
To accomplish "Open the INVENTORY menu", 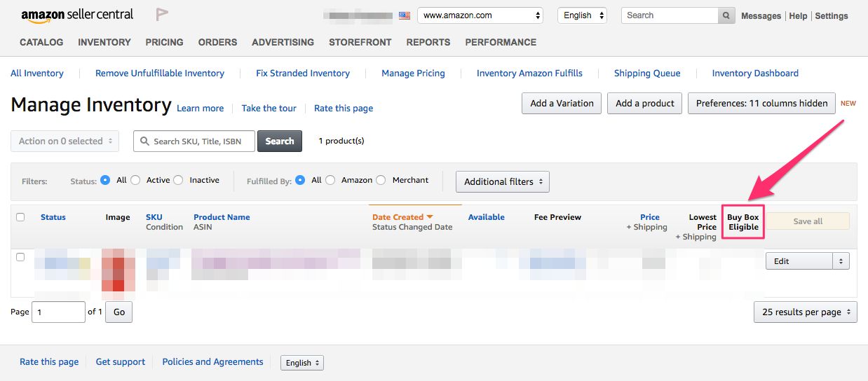I will [104, 42].
